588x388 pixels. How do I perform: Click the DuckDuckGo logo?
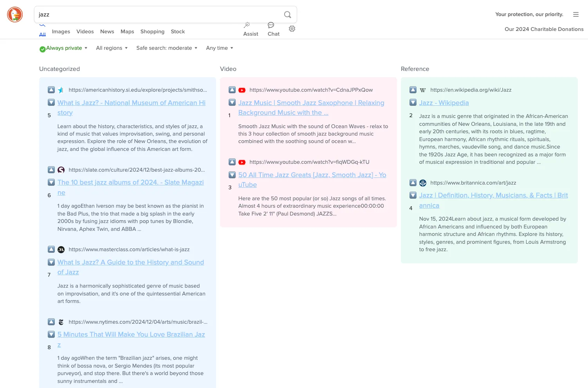15,15
